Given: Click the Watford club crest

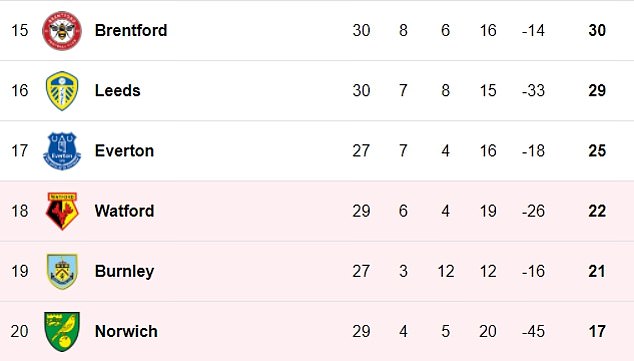Looking at the screenshot, I should pyautogui.click(x=62, y=211).
